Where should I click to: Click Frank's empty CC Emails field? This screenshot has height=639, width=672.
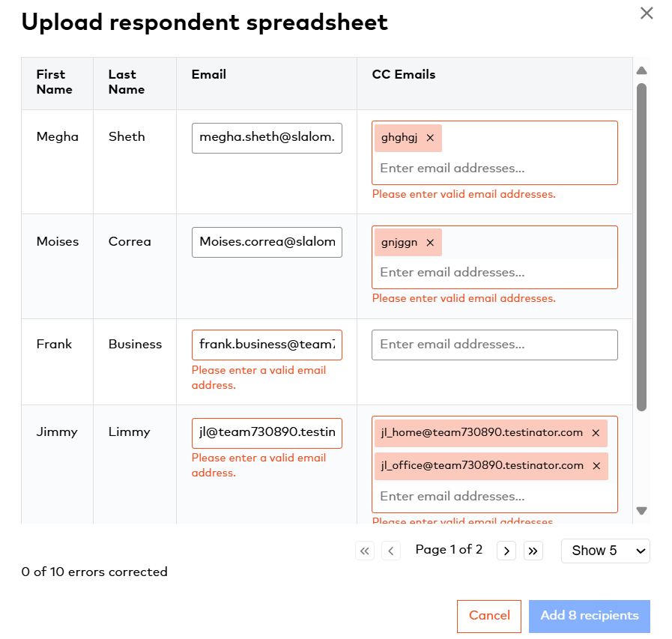494,345
